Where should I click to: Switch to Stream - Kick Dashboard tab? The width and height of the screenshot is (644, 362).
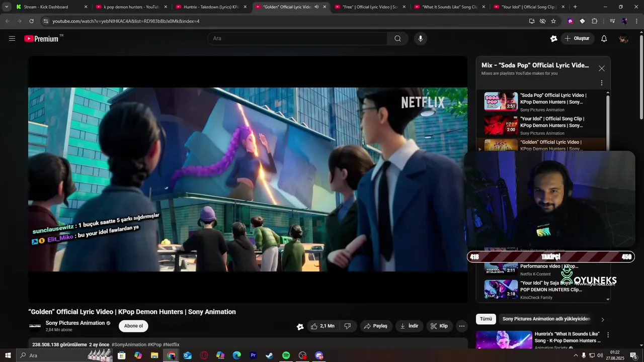50,7
